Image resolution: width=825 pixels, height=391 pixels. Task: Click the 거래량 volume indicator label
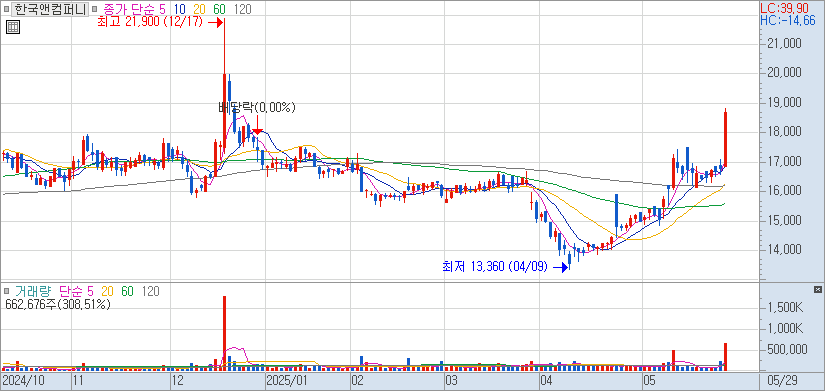click(x=33, y=291)
